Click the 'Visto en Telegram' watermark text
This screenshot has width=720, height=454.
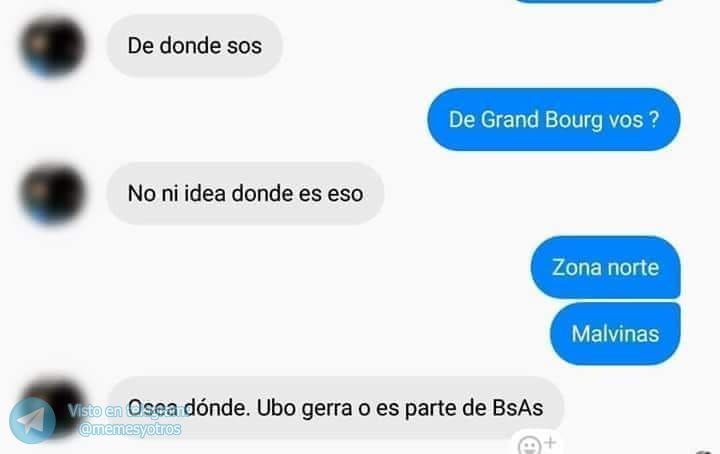pyautogui.click(x=129, y=410)
